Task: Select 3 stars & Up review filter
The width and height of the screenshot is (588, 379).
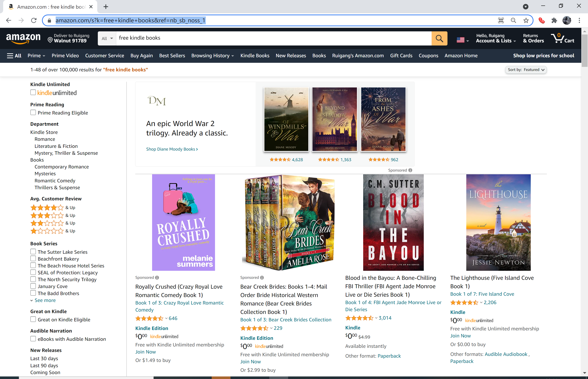Action: [53, 215]
